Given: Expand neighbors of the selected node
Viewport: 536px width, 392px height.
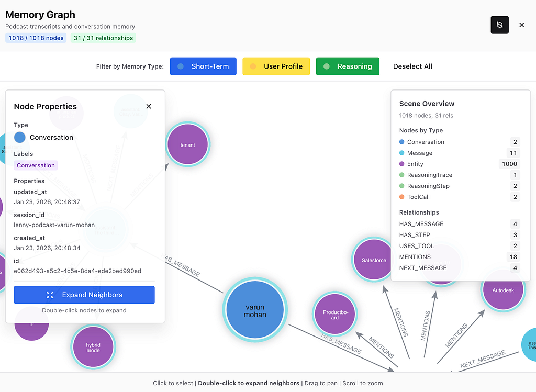Looking at the screenshot, I should 84,295.
